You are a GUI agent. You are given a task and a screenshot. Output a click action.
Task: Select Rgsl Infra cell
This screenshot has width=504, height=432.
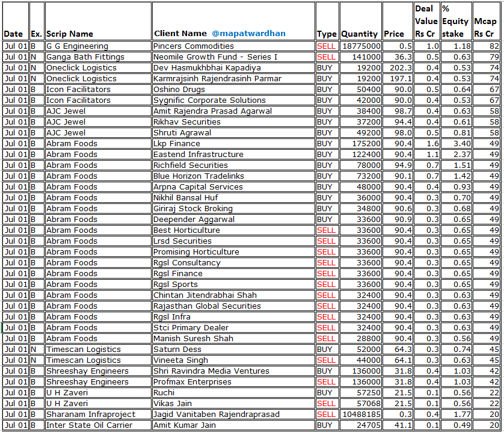coord(234,317)
